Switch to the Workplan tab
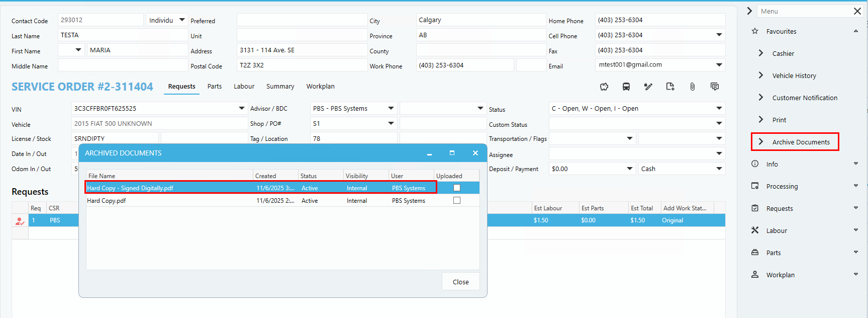 point(320,87)
